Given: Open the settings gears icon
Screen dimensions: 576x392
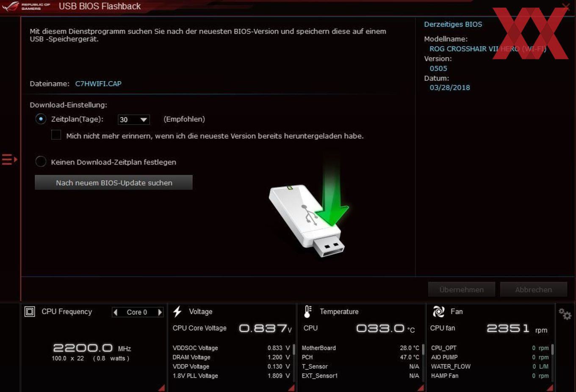Looking at the screenshot, I should [565, 314].
